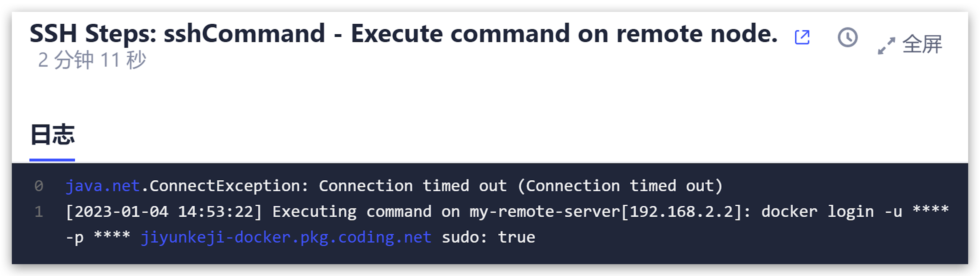Click the masked -p **** password text

coord(98,238)
